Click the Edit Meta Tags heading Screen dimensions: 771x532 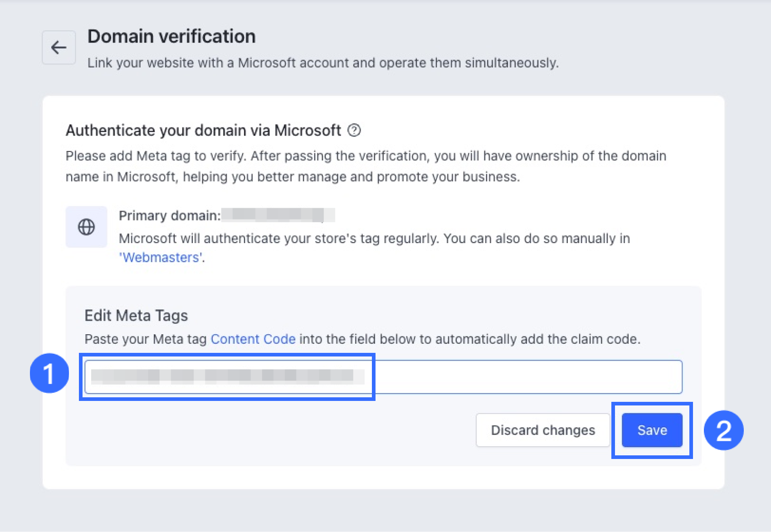point(136,316)
